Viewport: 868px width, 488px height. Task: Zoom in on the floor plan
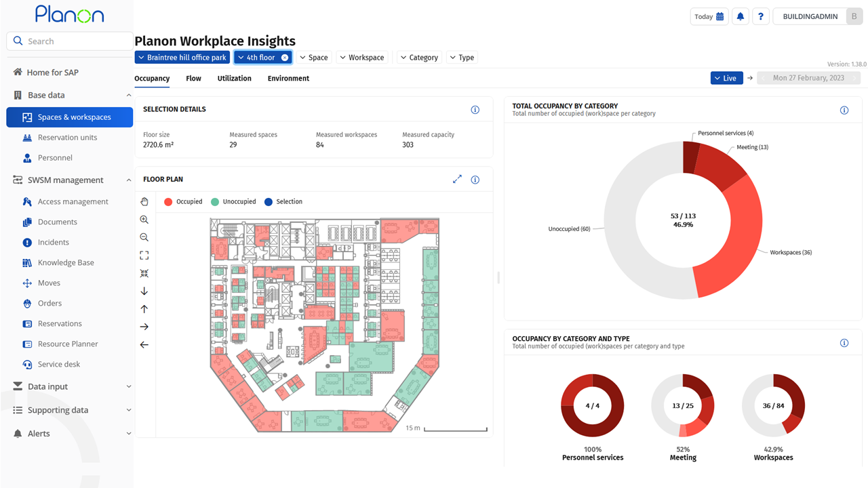(x=144, y=220)
